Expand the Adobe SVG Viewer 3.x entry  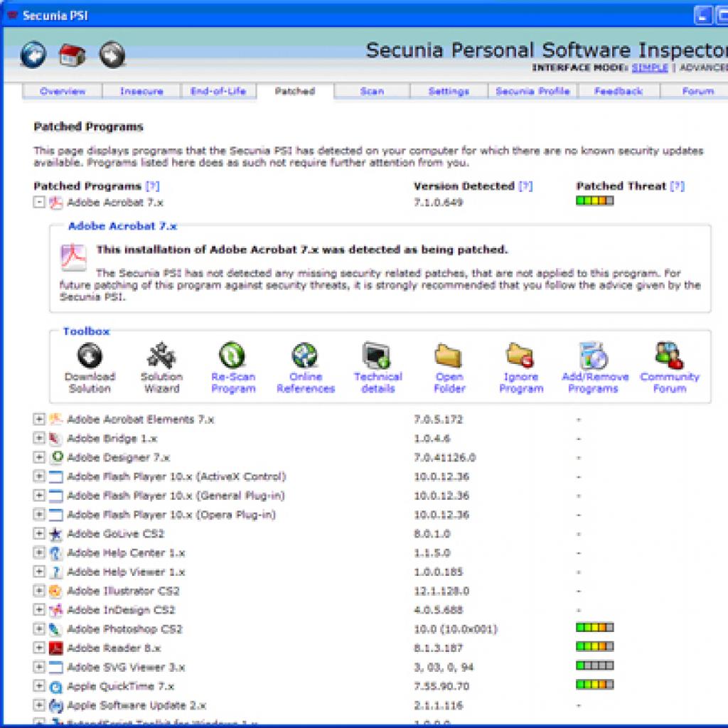click(39, 667)
